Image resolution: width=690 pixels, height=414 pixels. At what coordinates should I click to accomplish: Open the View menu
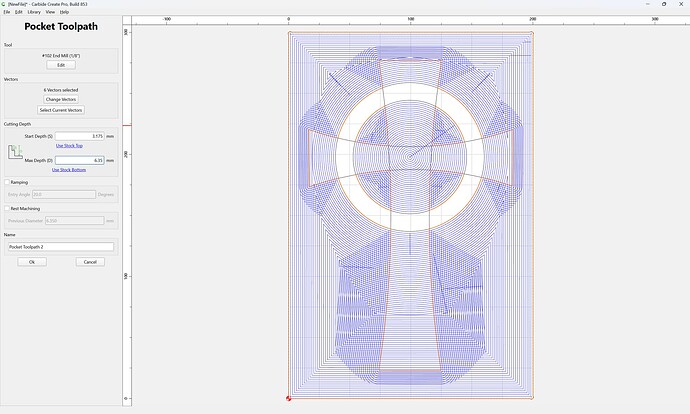(x=50, y=12)
